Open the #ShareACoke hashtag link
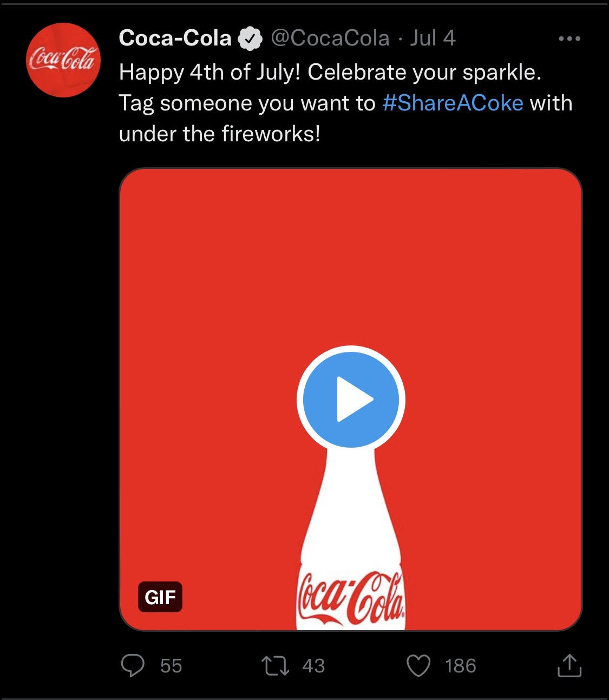Image resolution: width=609 pixels, height=700 pixels. (x=453, y=103)
